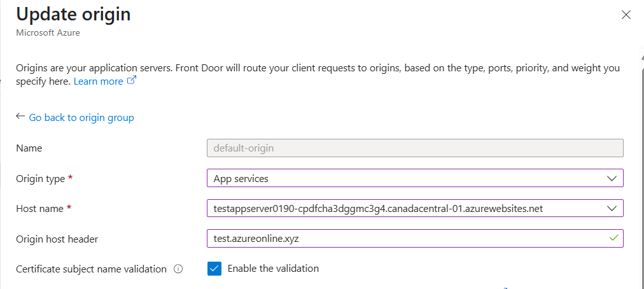Go back to origin group
Screen dimensions: 644x289
point(81,118)
